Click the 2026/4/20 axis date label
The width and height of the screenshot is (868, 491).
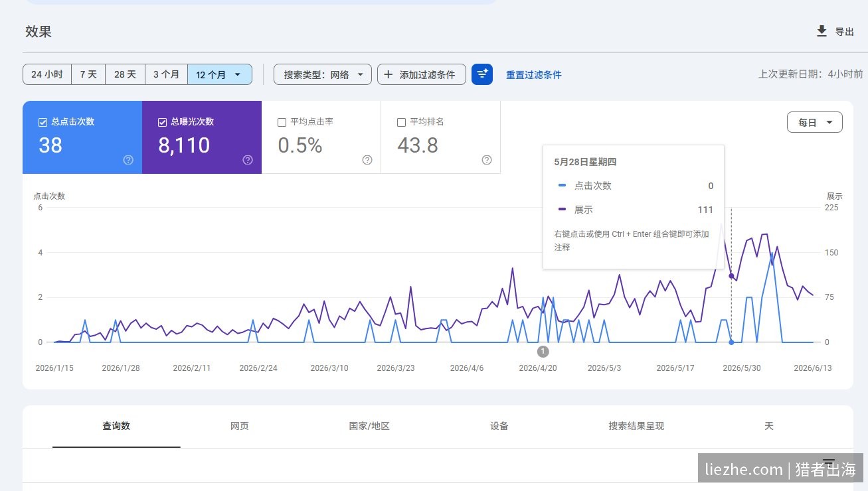click(x=538, y=368)
